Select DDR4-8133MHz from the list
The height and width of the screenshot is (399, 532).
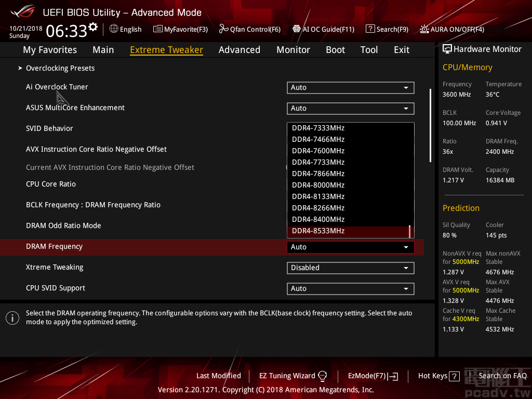(351, 196)
